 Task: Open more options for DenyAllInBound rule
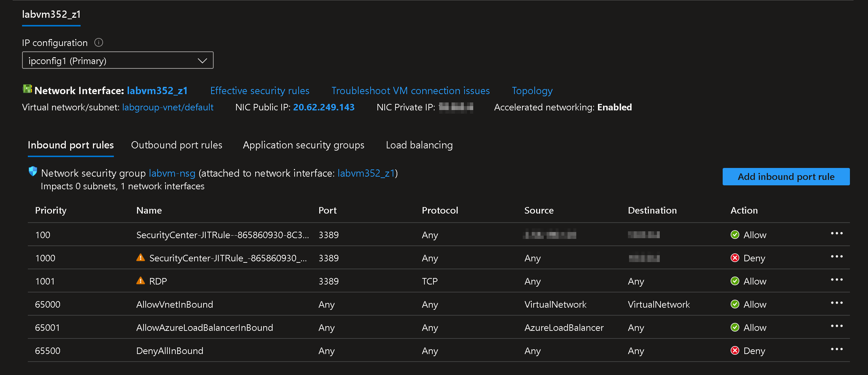(x=837, y=349)
